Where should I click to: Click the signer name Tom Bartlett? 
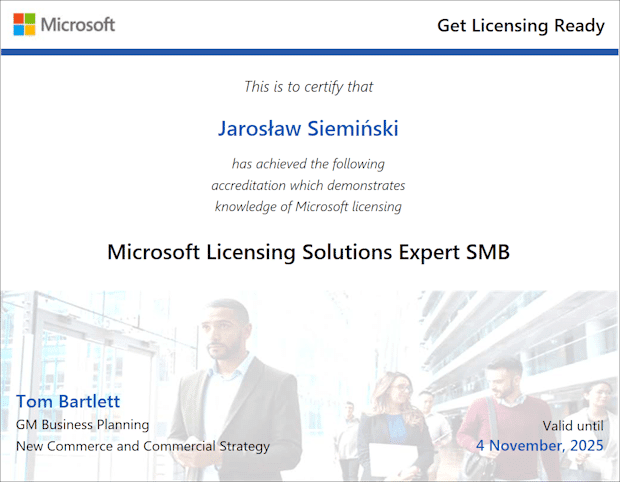[68, 402]
